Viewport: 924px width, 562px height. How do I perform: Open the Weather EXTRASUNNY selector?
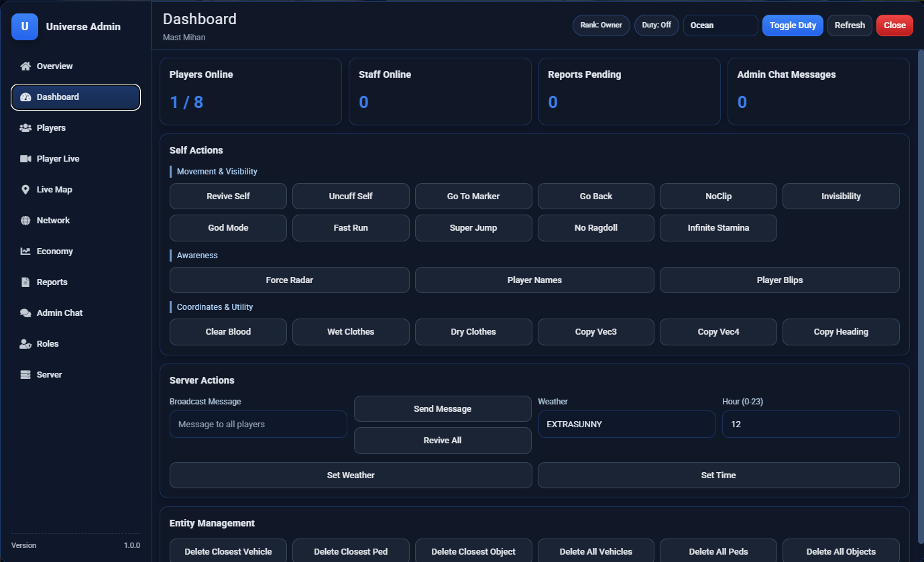(x=626, y=425)
